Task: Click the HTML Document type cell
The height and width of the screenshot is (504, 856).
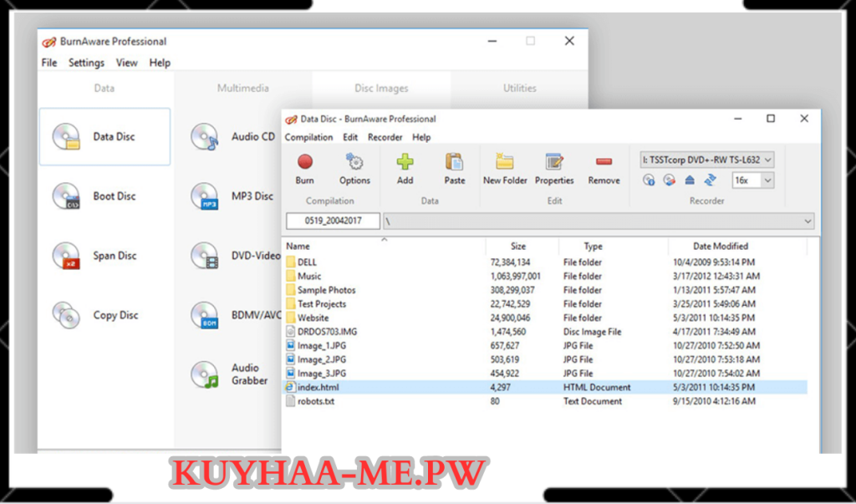Action: point(597,387)
